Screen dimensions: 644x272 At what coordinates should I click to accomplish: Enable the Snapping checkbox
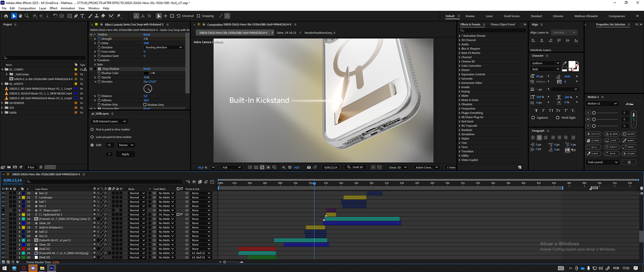coord(198,16)
